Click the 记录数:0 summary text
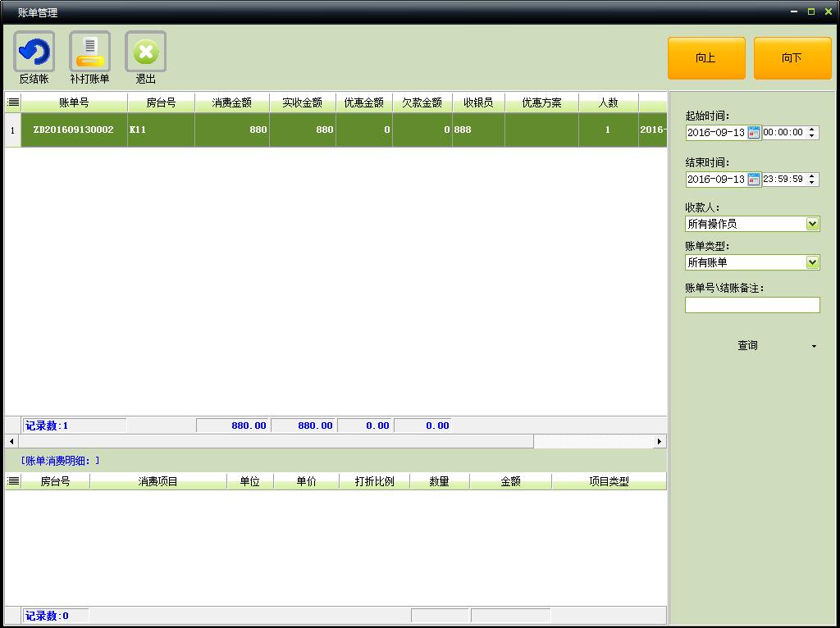This screenshot has width=840, height=628. click(x=47, y=616)
